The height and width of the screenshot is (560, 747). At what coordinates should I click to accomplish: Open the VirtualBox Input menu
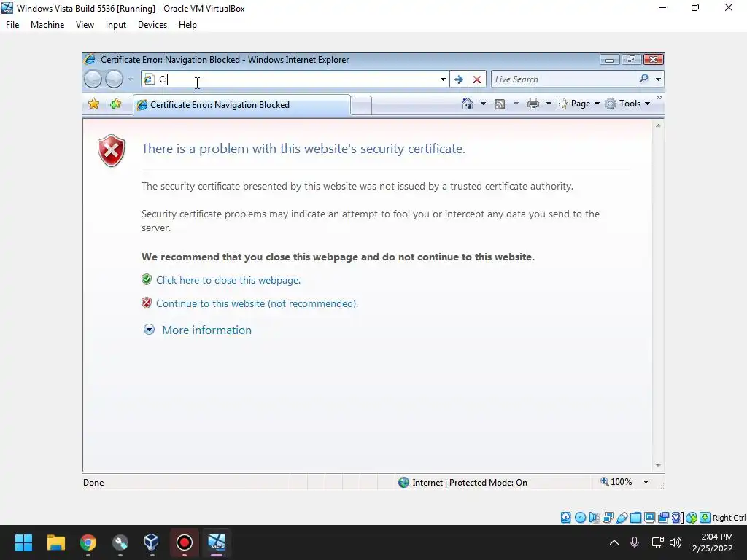tap(116, 25)
